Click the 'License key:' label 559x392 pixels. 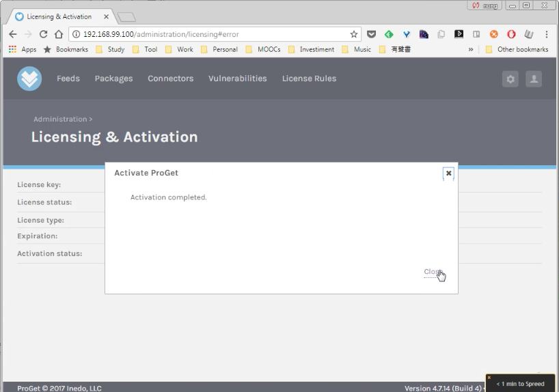(x=39, y=184)
